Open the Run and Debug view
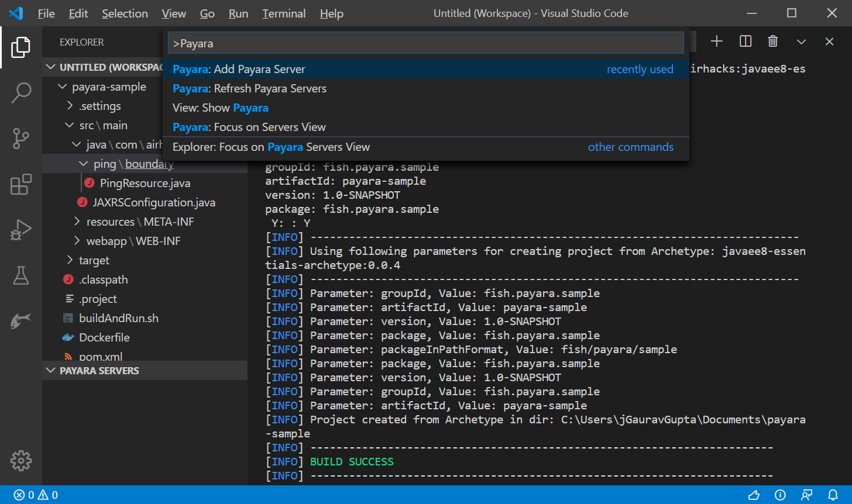This screenshot has height=504, width=852. [21, 230]
